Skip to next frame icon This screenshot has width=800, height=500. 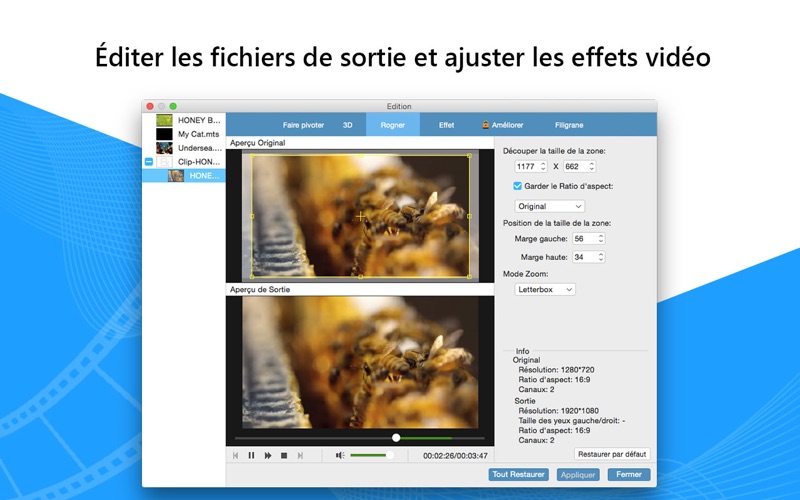pyautogui.click(x=300, y=456)
